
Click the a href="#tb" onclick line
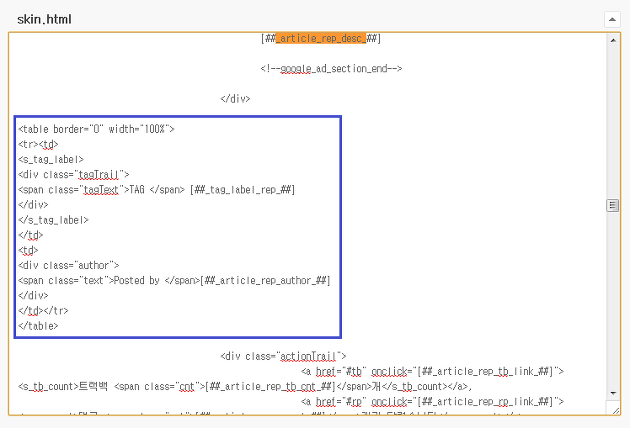click(x=432, y=371)
